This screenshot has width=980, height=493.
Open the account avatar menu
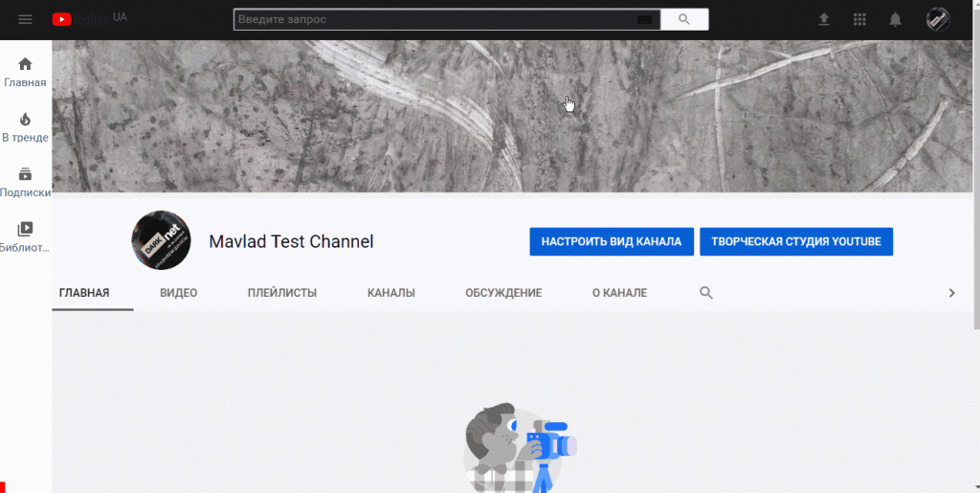[938, 19]
